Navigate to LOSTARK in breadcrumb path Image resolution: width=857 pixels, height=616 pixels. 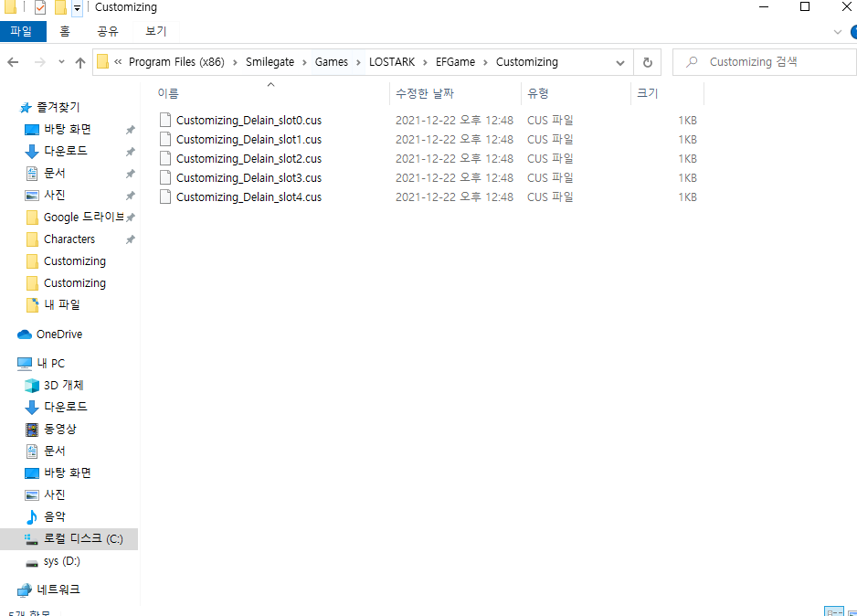[391, 62]
